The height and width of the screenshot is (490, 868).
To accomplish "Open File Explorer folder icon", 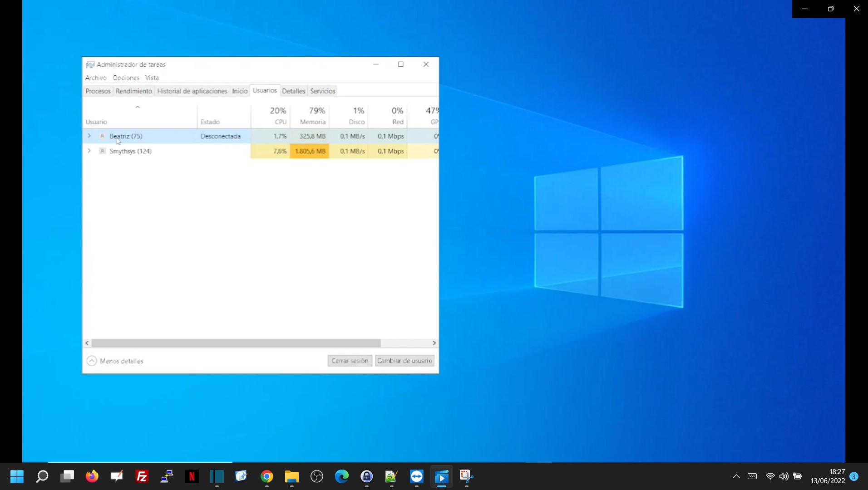I will click(291, 476).
